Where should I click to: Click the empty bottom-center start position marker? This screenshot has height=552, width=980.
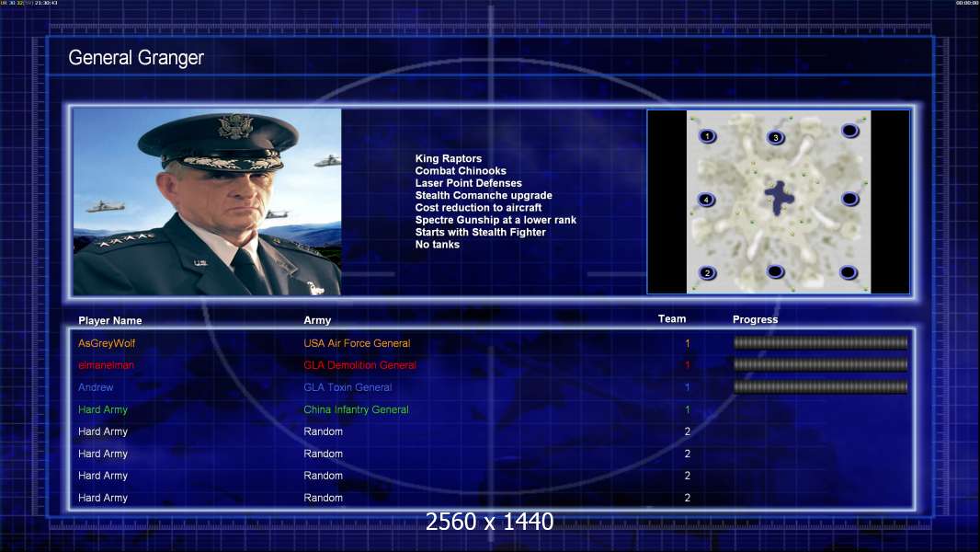775,271
